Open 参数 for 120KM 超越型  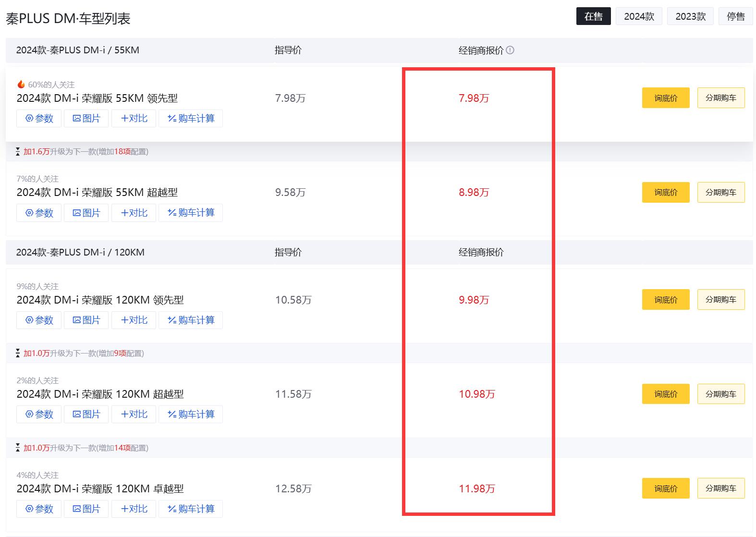tap(39, 414)
